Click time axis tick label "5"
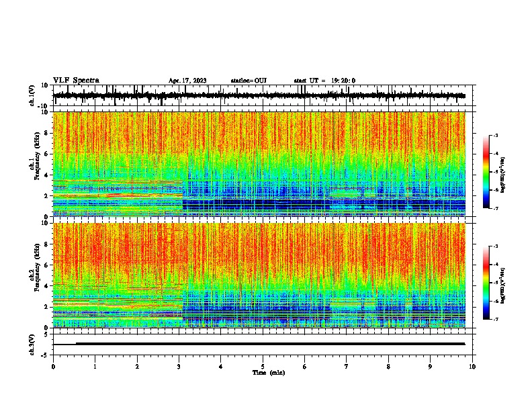532x411 pixels. (263, 367)
